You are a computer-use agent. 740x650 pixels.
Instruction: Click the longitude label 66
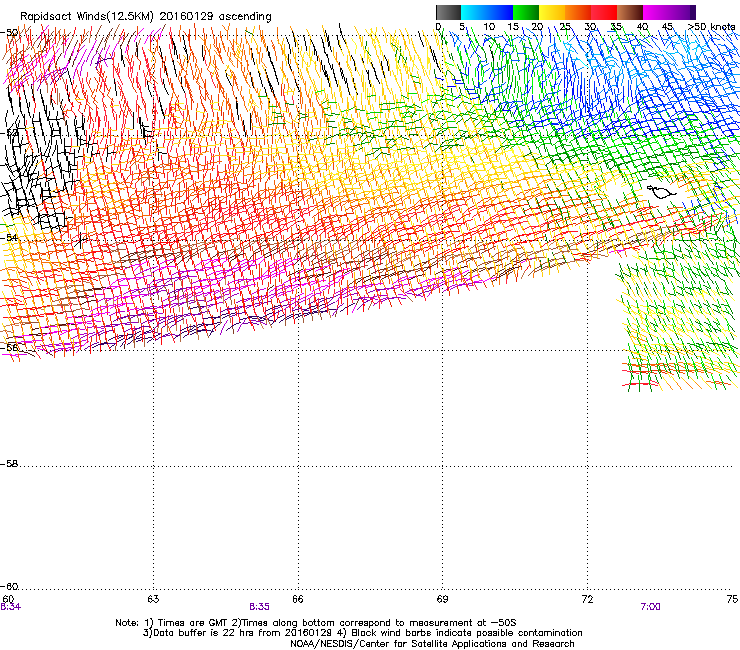point(297,599)
